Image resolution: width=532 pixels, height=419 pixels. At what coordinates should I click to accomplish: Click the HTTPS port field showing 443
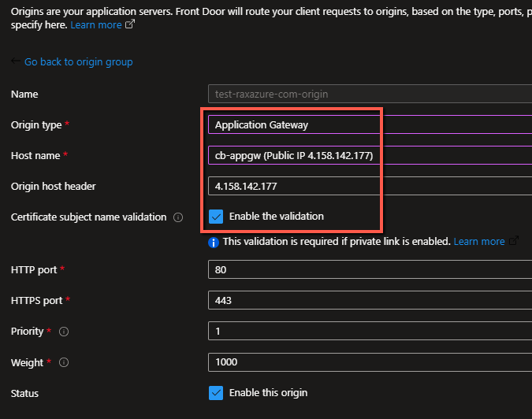click(370, 300)
